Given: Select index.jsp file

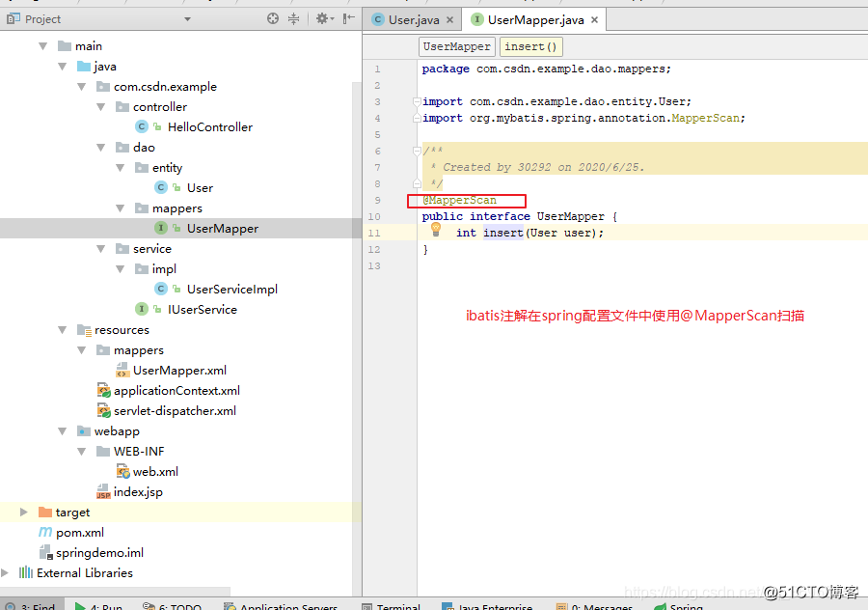Looking at the screenshot, I should [x=138, y=492].
